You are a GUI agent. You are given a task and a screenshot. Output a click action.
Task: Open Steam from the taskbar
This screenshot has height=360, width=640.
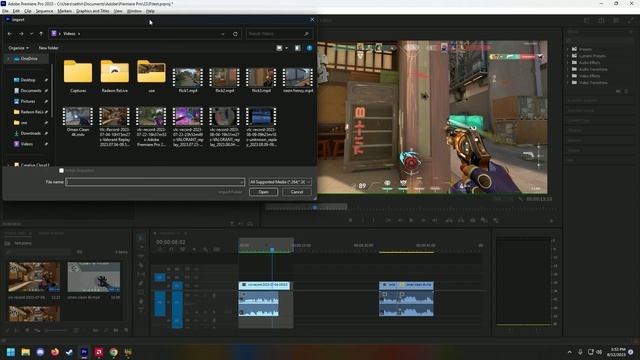(69, 352)
